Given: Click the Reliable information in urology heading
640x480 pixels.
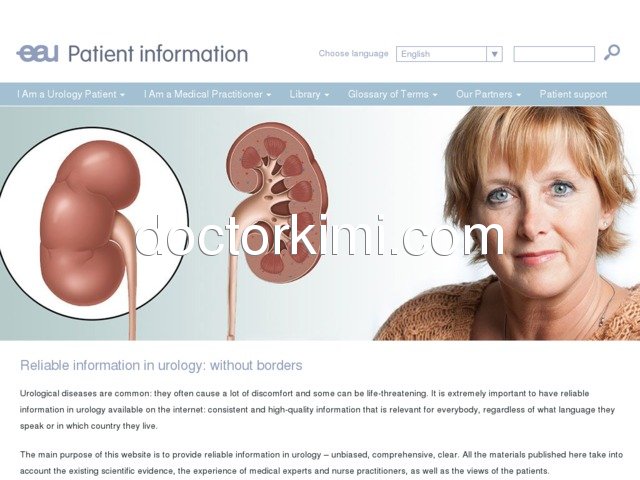Looking at the screenshot, I should click(x=161, y=365).
